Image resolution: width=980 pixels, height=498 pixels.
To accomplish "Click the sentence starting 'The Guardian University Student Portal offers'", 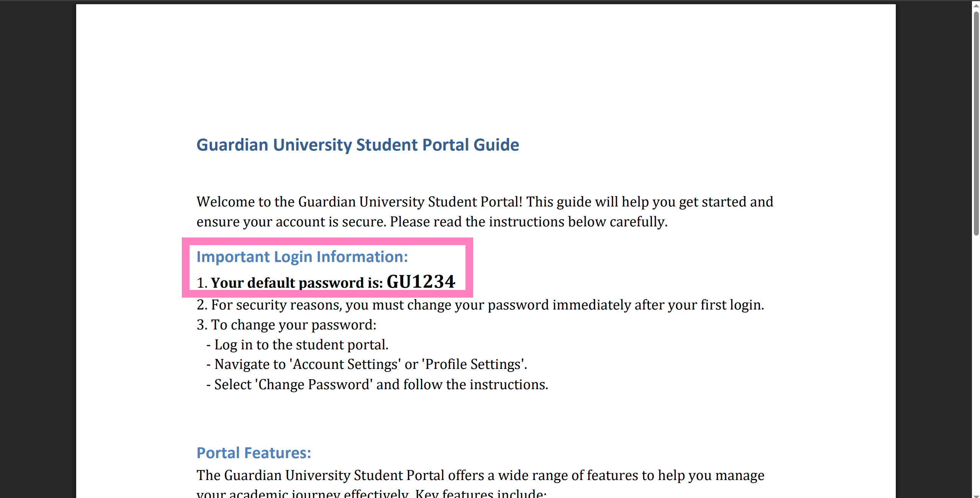I will coord(480,475).
